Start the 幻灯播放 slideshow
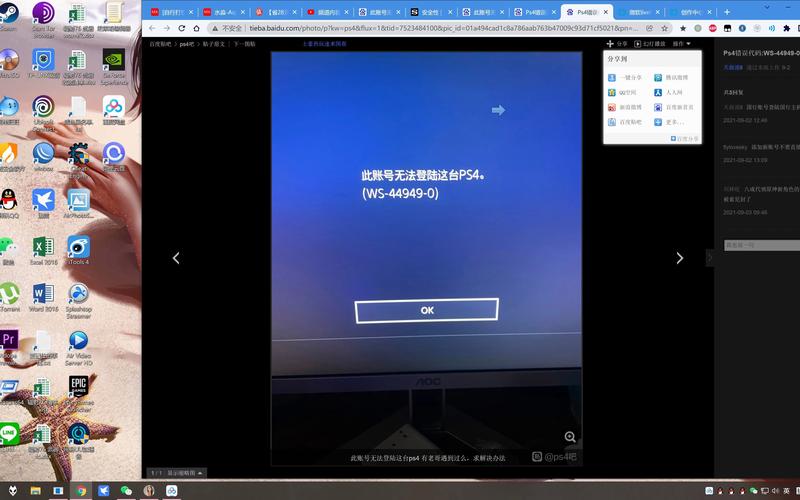The height and width of the screenshot is (500, 800). (x=649, y=44)
